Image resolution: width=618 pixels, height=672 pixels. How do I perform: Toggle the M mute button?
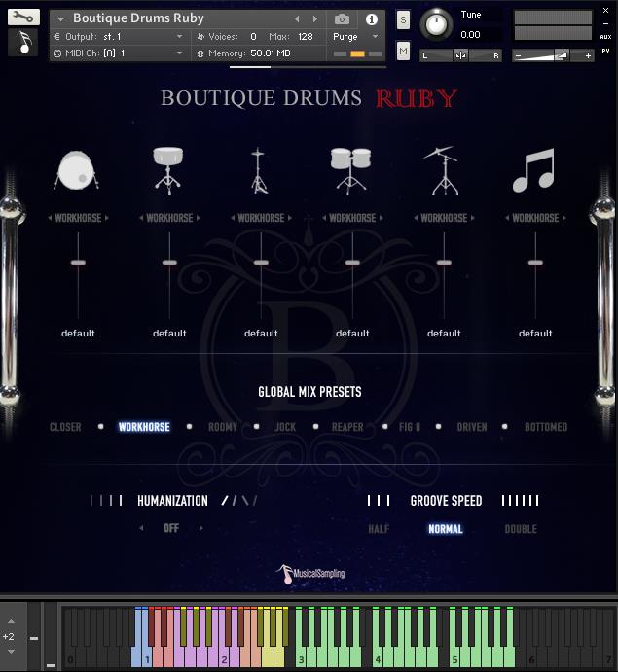click(403, 52)
